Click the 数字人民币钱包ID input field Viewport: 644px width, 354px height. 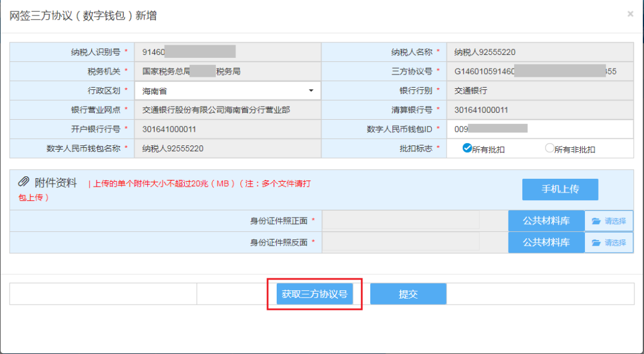540,129
